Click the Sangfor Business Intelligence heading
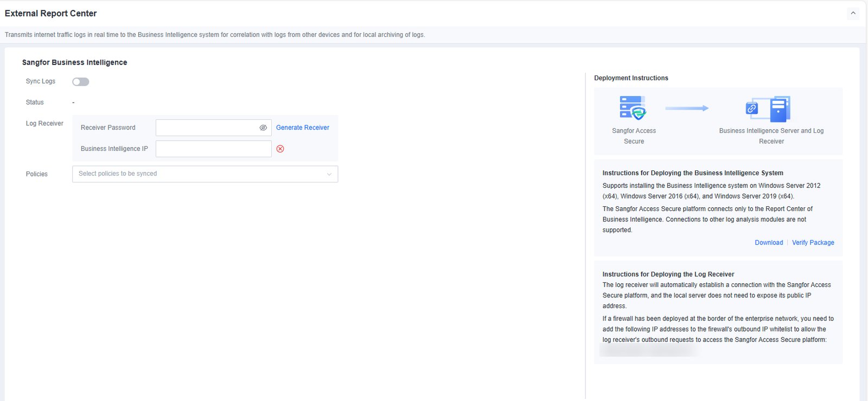The image size is (868, 401). [75, 62]
